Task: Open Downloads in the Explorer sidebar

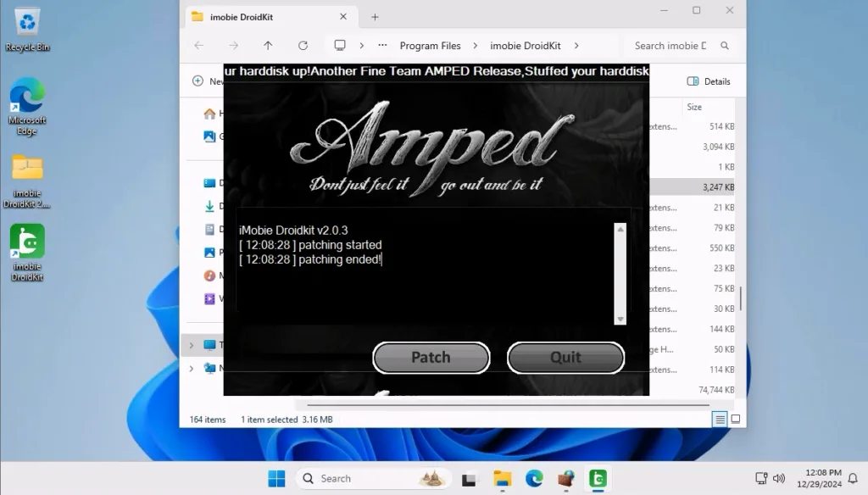Action: click(210, 206)
